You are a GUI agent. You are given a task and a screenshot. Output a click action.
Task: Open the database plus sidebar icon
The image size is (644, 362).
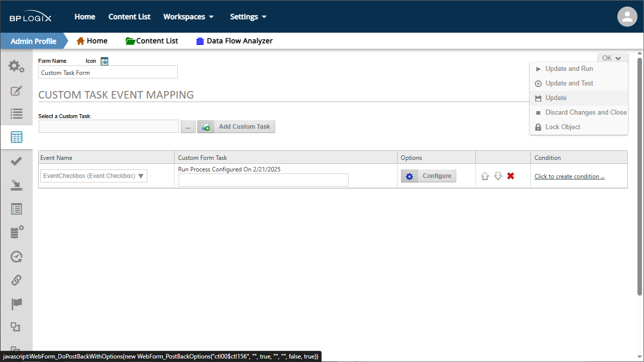(17, 232)
